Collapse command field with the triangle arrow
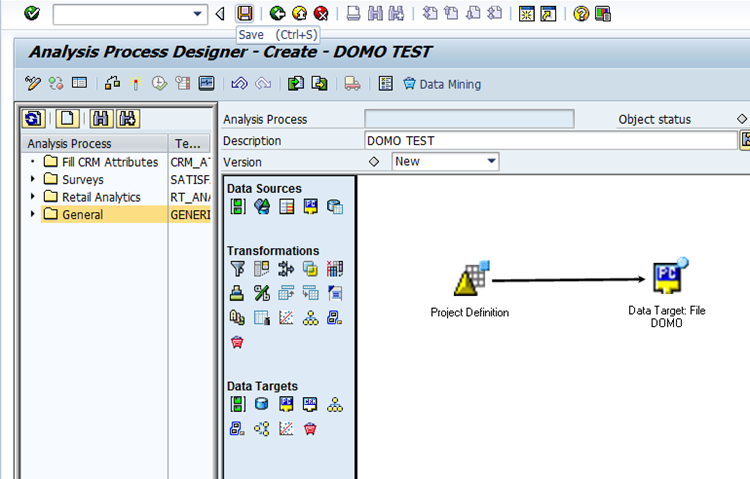Image resolution: width=750 pixels, height=479 pixels. (220, 14)
